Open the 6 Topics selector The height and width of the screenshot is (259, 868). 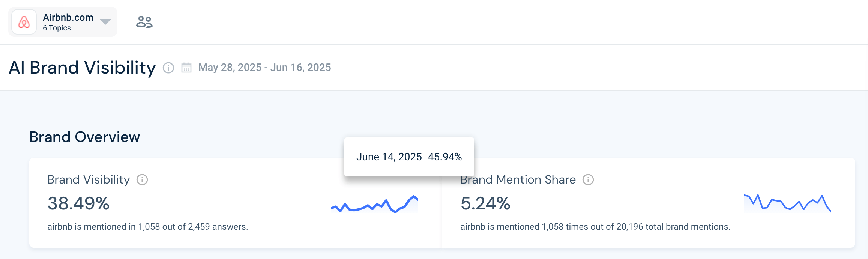[x=57, y=27]
